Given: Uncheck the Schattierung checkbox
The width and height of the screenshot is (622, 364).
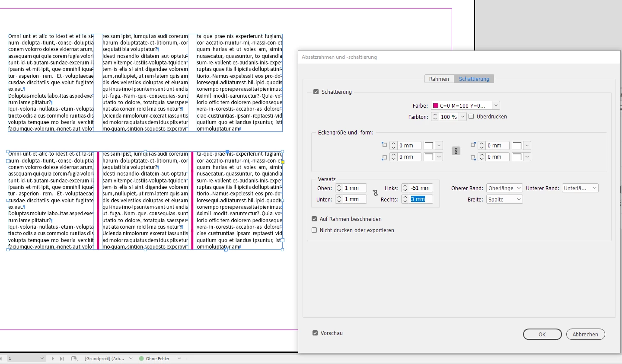Looking at the screenshot, I should [316, 92].
